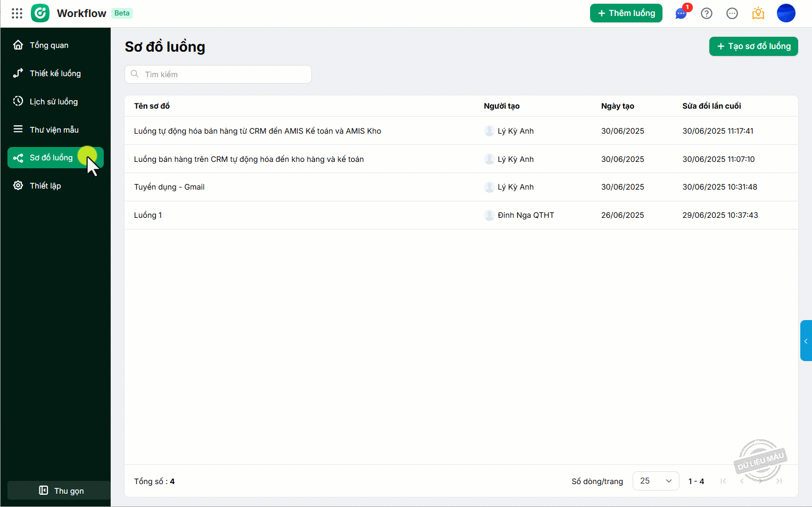Click the green Workflow logo icon
This screenshot has height=507, width=812.
(40, 13)
